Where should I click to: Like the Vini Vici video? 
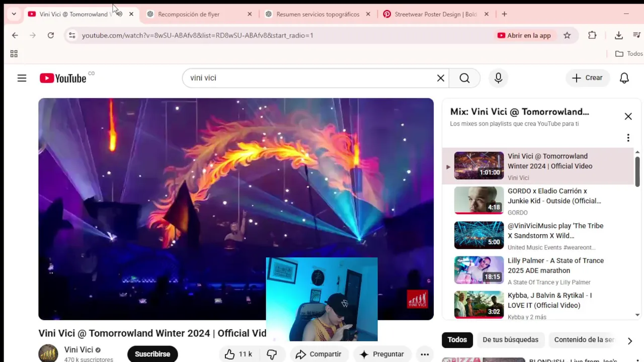coord(238,354)
